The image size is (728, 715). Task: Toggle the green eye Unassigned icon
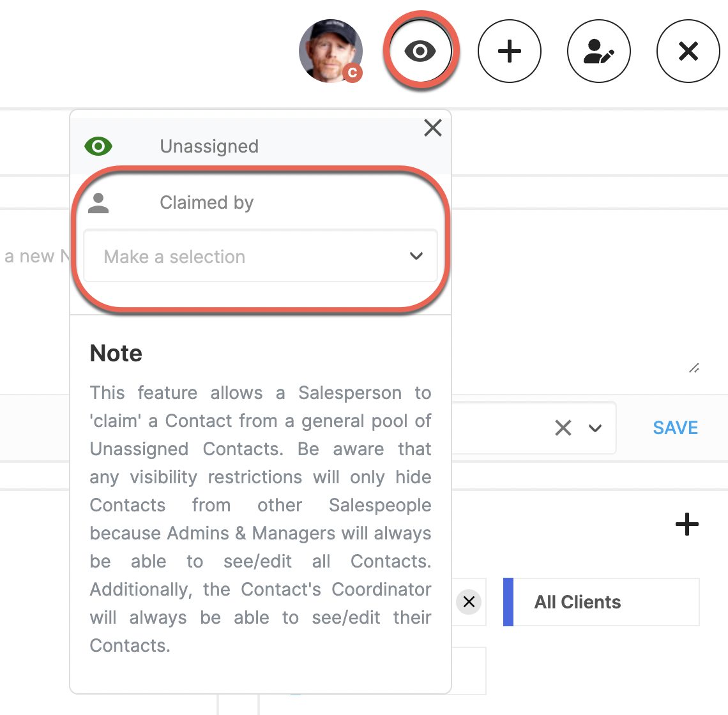[98, 147]
